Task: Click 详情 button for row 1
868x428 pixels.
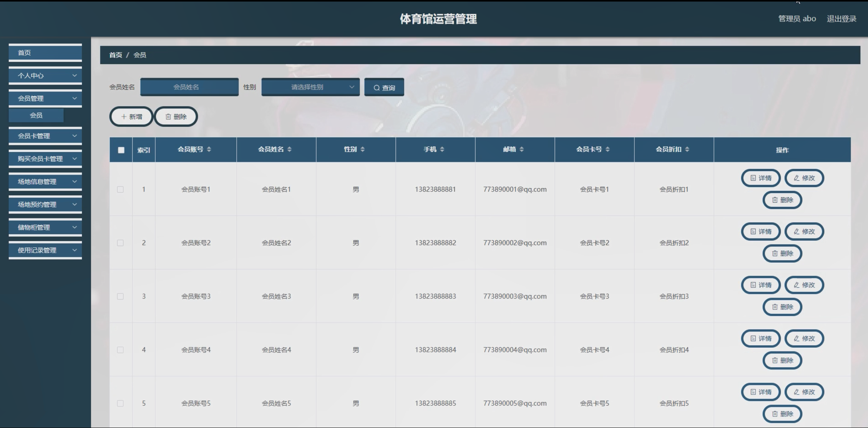Action: tap(761, 178)
